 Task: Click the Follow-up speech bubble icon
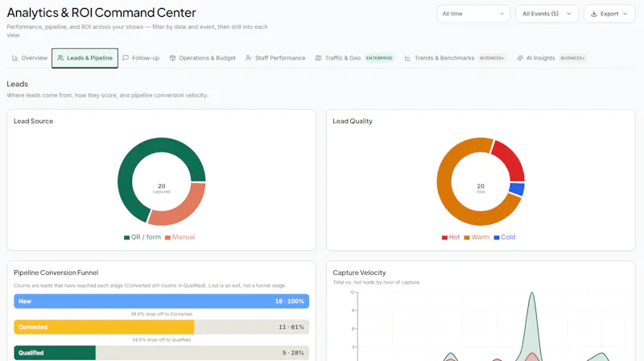[x=126, y=58]
